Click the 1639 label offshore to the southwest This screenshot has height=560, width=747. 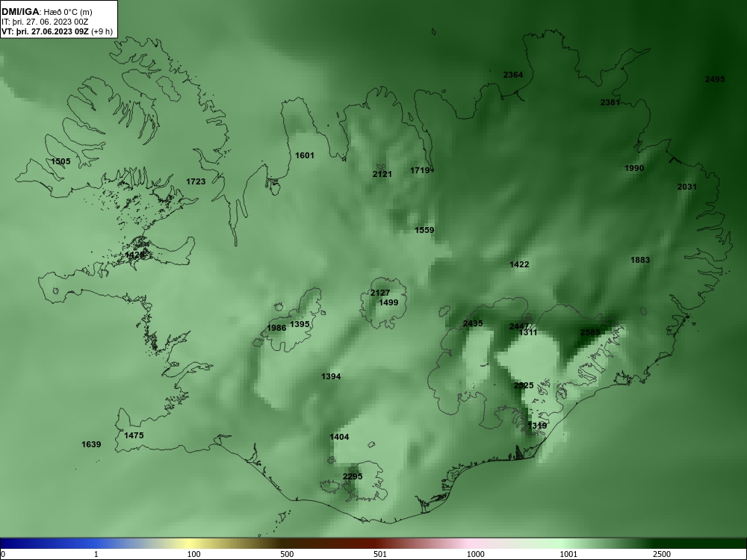click(91, 444)
